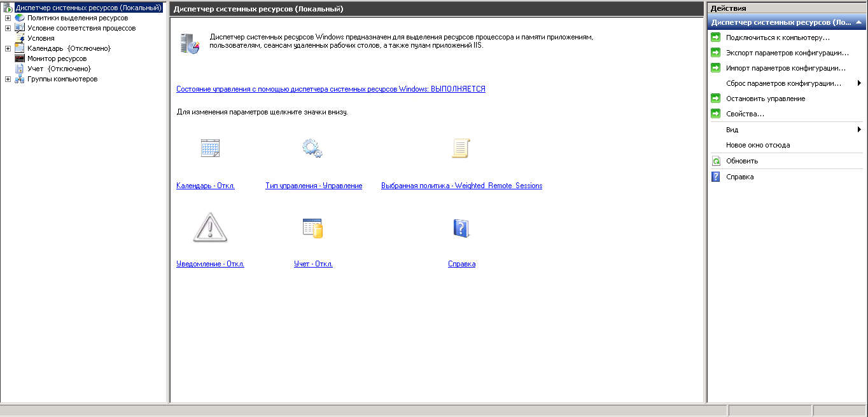Screen dimensions: 868x417
Task: Click the Accounting database icon
Action: pyautogui.click(x=312, y=228)
